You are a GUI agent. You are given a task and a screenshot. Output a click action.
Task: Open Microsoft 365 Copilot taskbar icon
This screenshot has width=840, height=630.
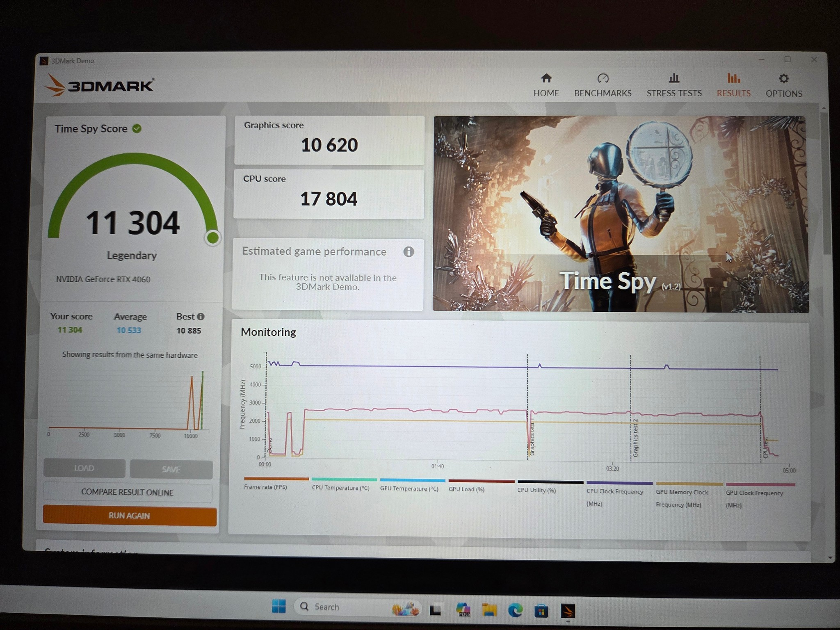tap(463, 610)
